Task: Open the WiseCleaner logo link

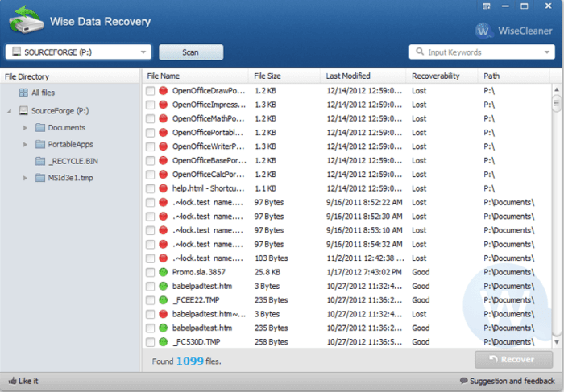Action: pyautogui.click(x=514, y=31)
